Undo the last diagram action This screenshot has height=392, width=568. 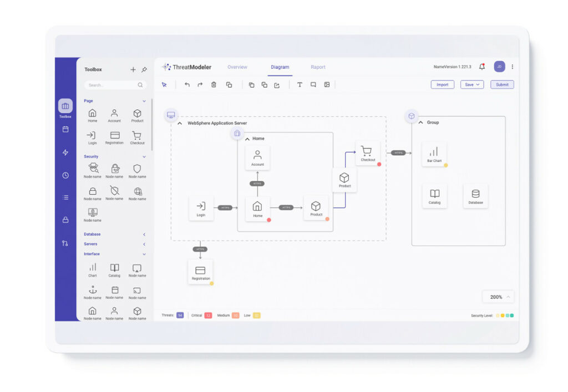point(187,85)
